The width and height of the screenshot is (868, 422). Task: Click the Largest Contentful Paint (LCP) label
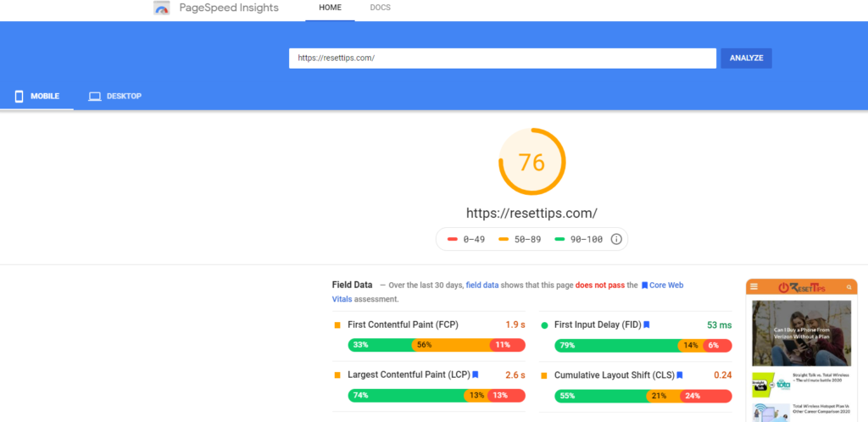tap(409, 375)
